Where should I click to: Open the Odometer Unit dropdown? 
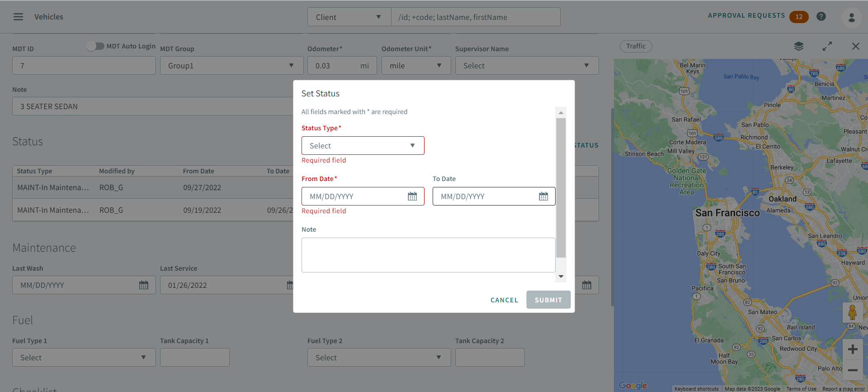pyautogui.click(x=416, y=66)
